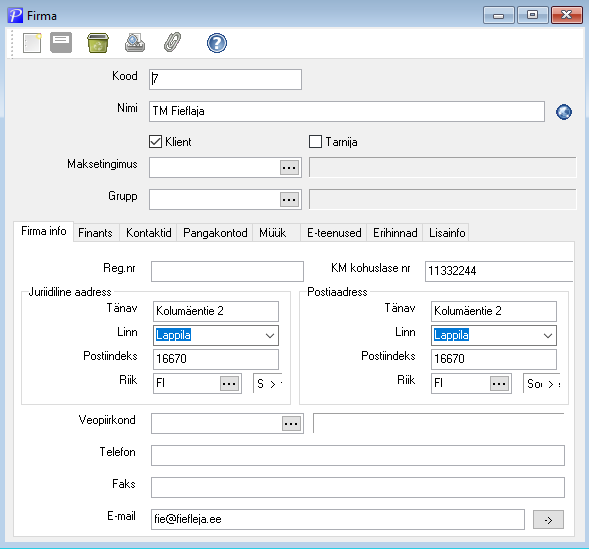The image size is (589, 549).
Task: Open Veopiirkond lookup ellipsis button
Action: [x=291, y=424]
